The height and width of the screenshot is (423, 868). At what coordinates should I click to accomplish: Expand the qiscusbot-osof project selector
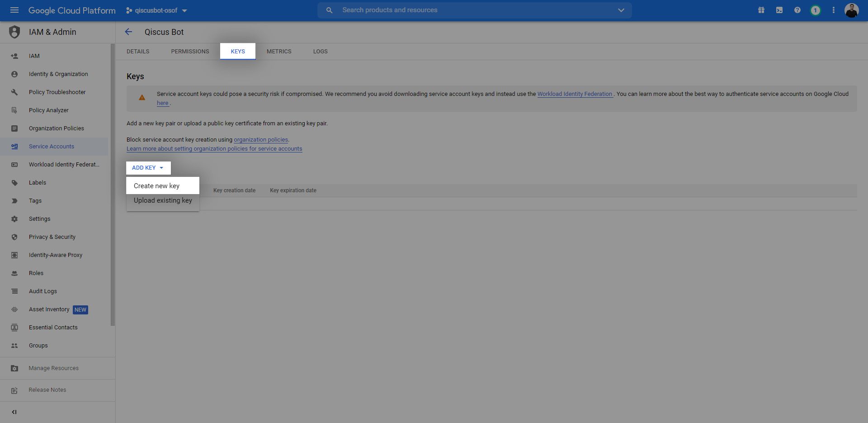pyautogui.click(x=156, y=10)
